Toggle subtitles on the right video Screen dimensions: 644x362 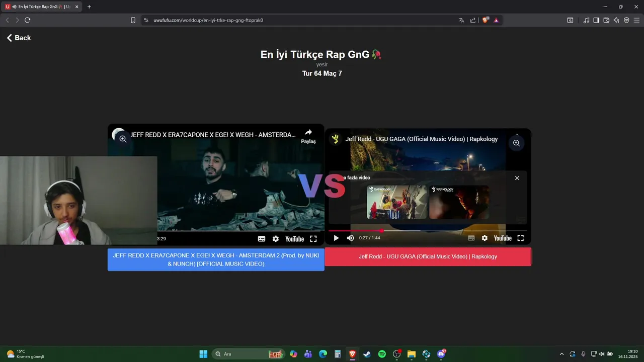coord(471,238)
